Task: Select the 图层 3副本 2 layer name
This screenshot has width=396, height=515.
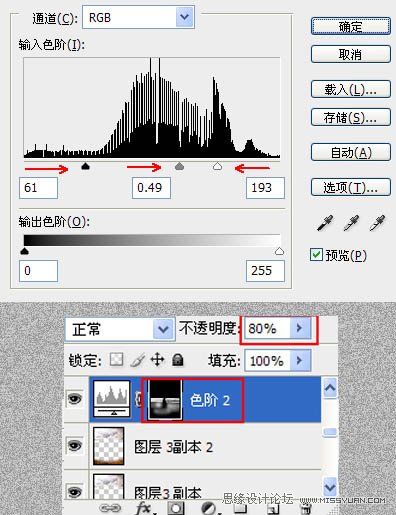Action: click(173, 447)
